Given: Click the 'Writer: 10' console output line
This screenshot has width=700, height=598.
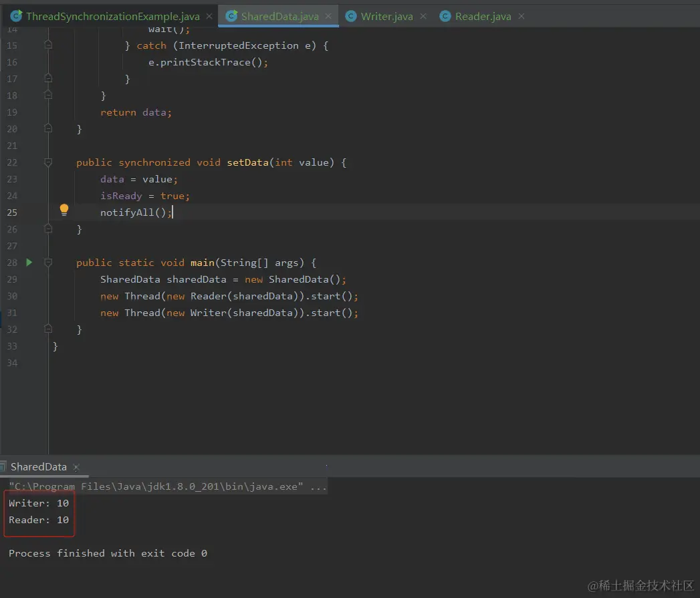Looking at the screenshot, I should click(x=39, y=503).
